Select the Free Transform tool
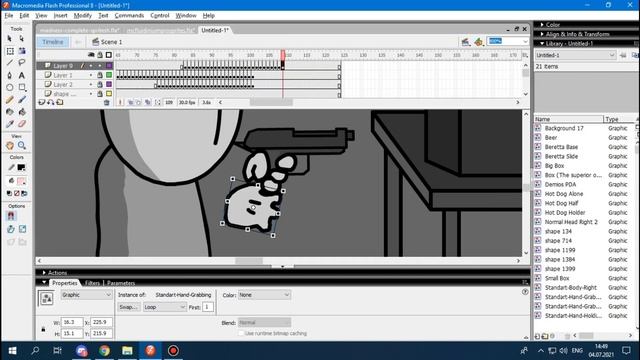The image size is (640, 360). pos(10,51)
